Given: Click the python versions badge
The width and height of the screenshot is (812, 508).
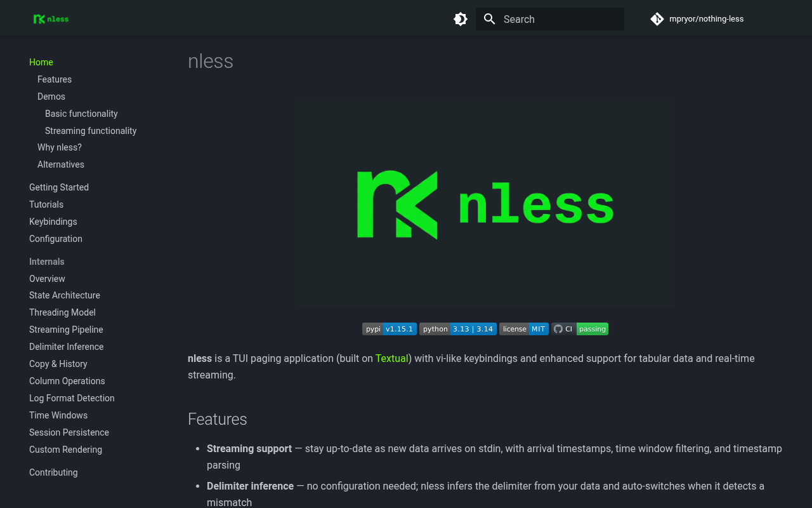Looking at the screenshot, I should click(458, 329).
